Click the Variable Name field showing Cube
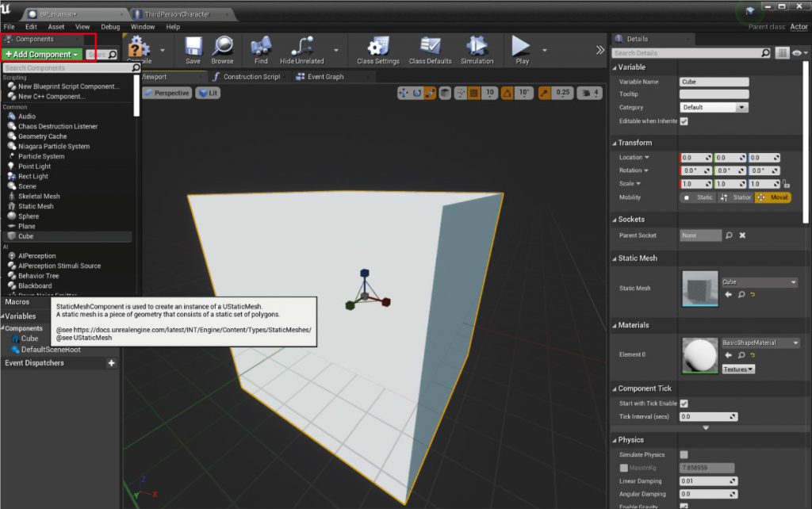812x509 pixels. click(x=714, y=82)
